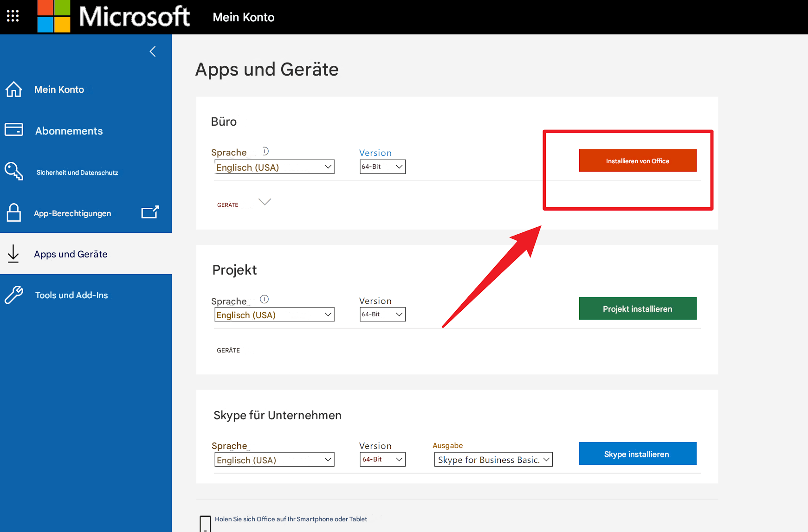Image resolution: width=808 pixels, height=532 pixels.
Task: Click the GERÄTE label under Projekt
Action: tap(228, 350)
